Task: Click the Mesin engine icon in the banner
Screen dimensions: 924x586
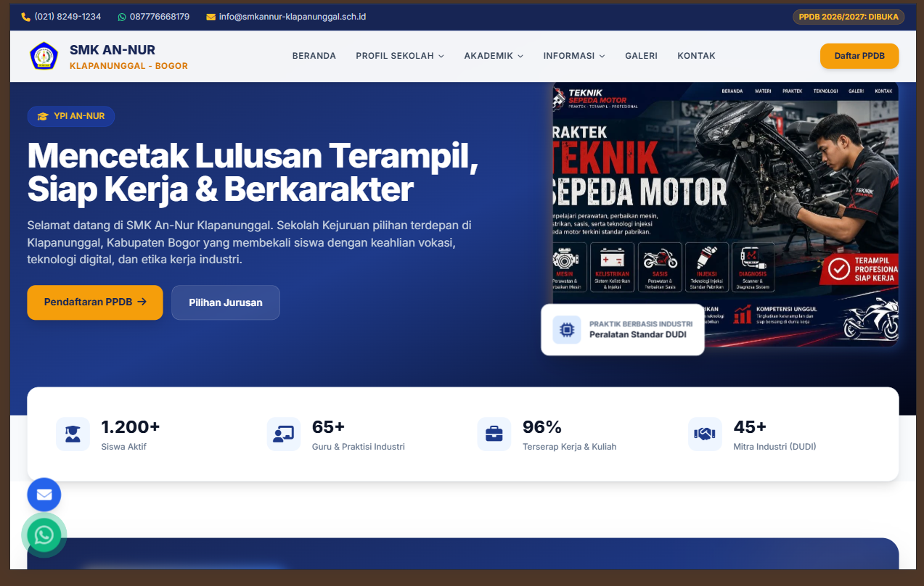Action: pos(564,259)
